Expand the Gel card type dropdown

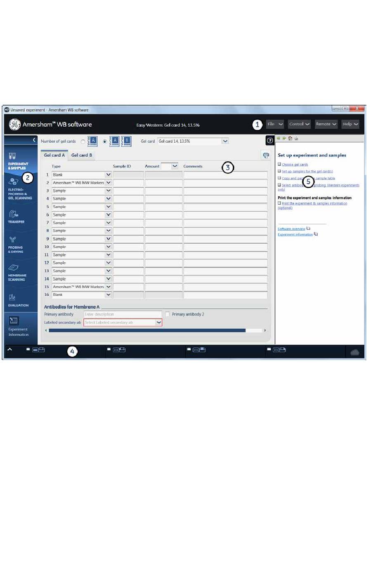click(x=225, y=141)
